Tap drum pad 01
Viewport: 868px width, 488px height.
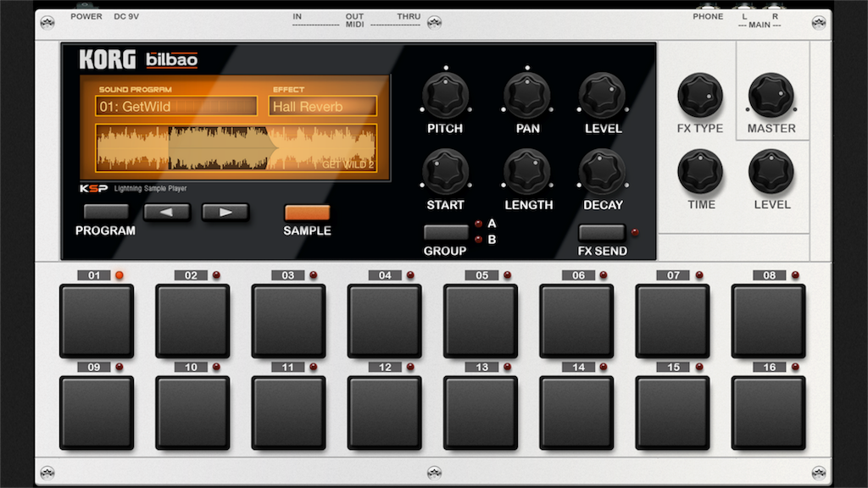click(x=97, y=321)
